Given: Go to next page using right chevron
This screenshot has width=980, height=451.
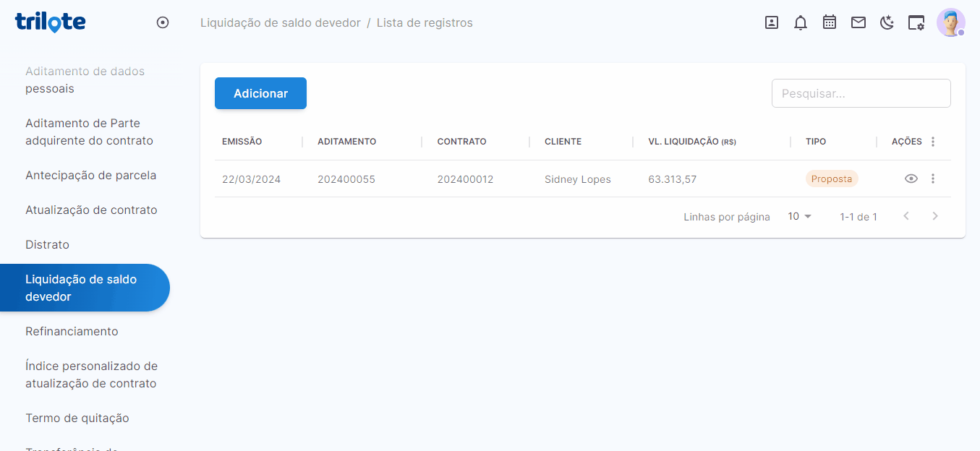Looking at the screenshot, I should pyautogui.click(x=935, y=216).
